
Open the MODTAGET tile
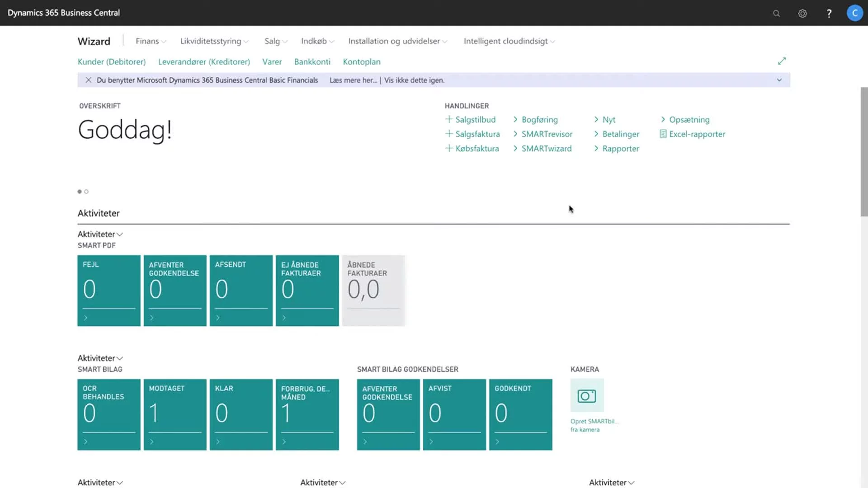175,414
